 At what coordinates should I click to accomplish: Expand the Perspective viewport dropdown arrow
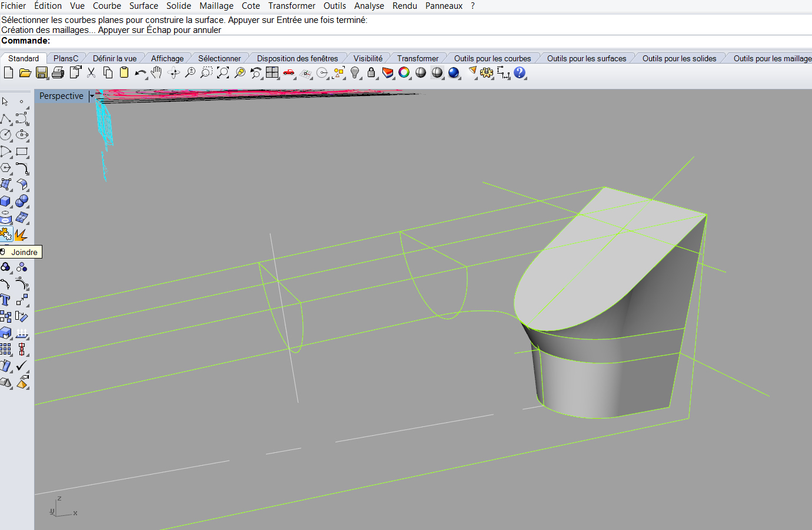click(x=92, y=96)
